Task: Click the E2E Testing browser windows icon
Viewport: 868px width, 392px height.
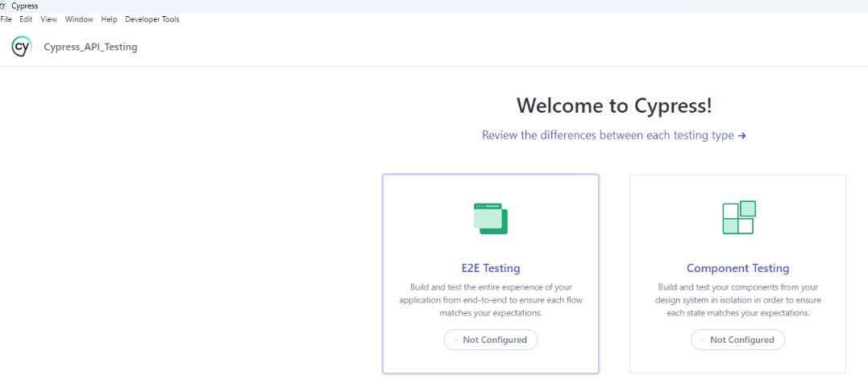Action: [491, 218]
